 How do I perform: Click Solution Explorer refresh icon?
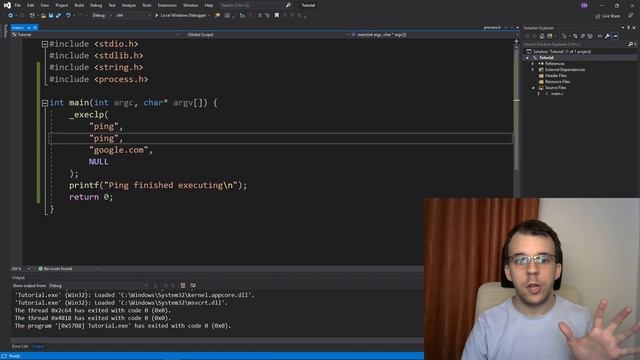575,36
